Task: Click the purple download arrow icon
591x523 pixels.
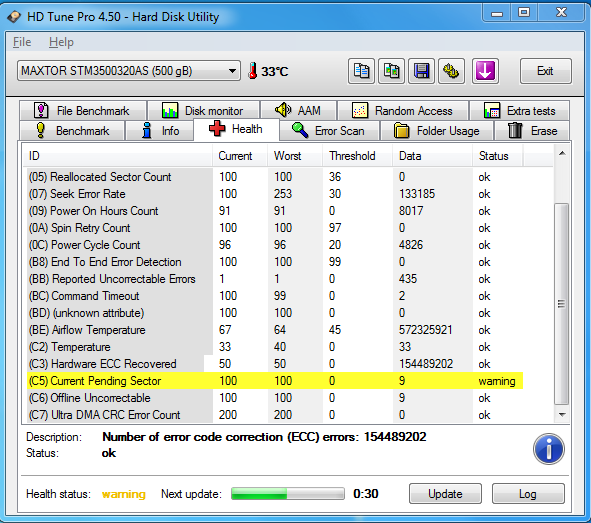Action: 485,71
